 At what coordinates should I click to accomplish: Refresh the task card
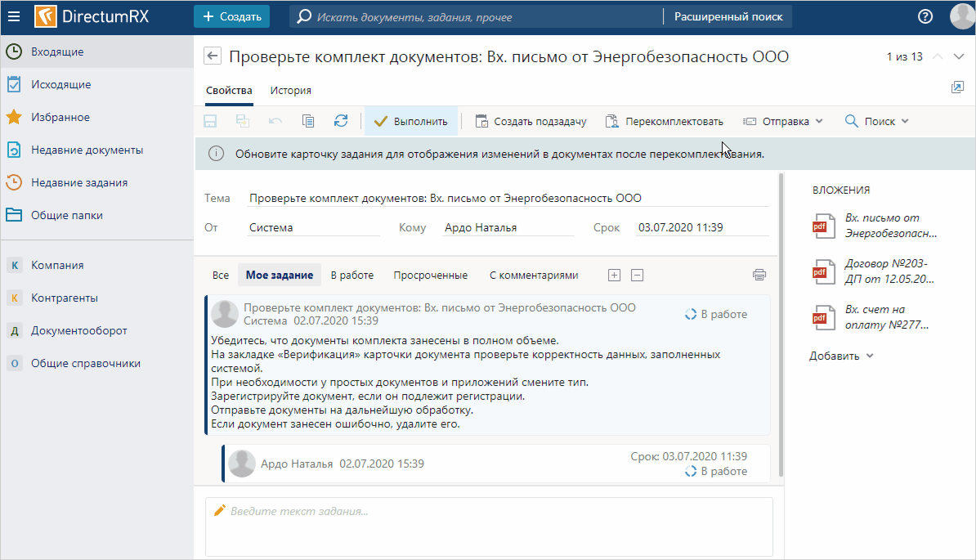tap(341, 121)
